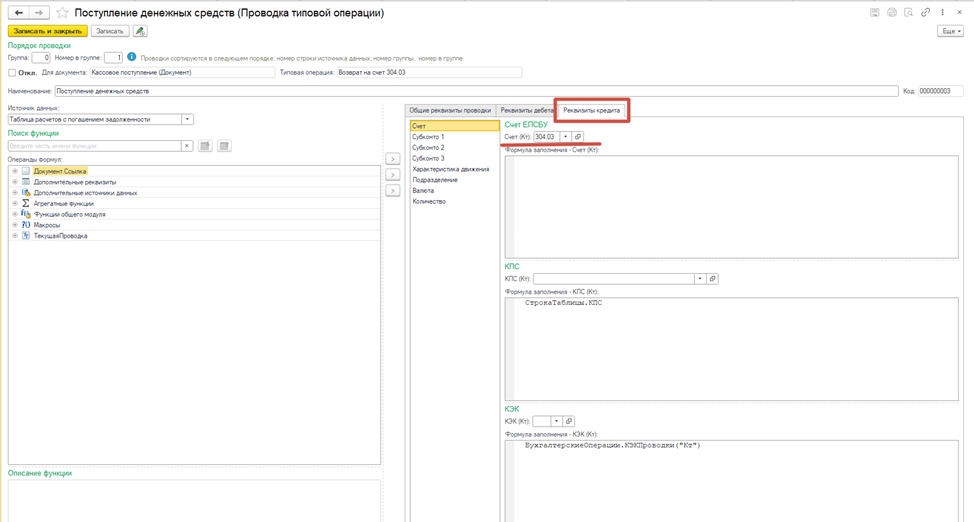Switch to Реквизиты дебета tab
The height and width of the screenshot is (522, 974).
pos(527,111)
